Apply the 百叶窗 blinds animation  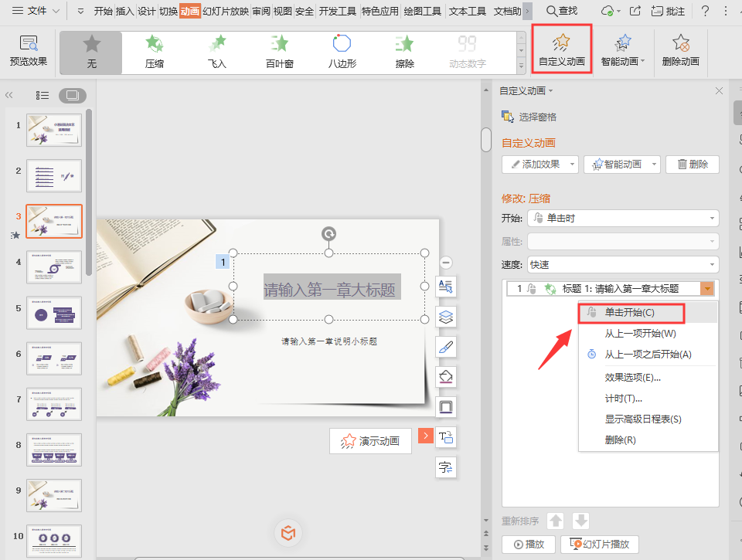(x=279, y=53)
